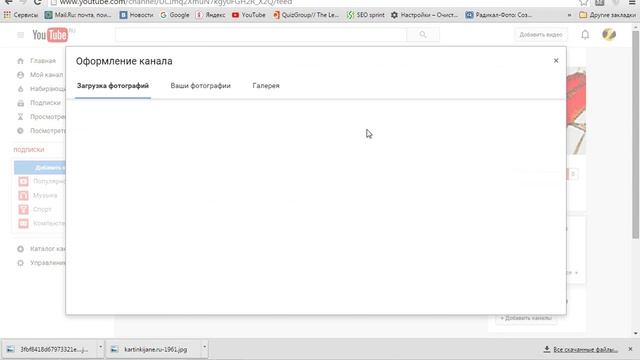The image size is (640, 360).
Task: Close the downloads bar
Action: pyautogui.click(x=631, y=349)
